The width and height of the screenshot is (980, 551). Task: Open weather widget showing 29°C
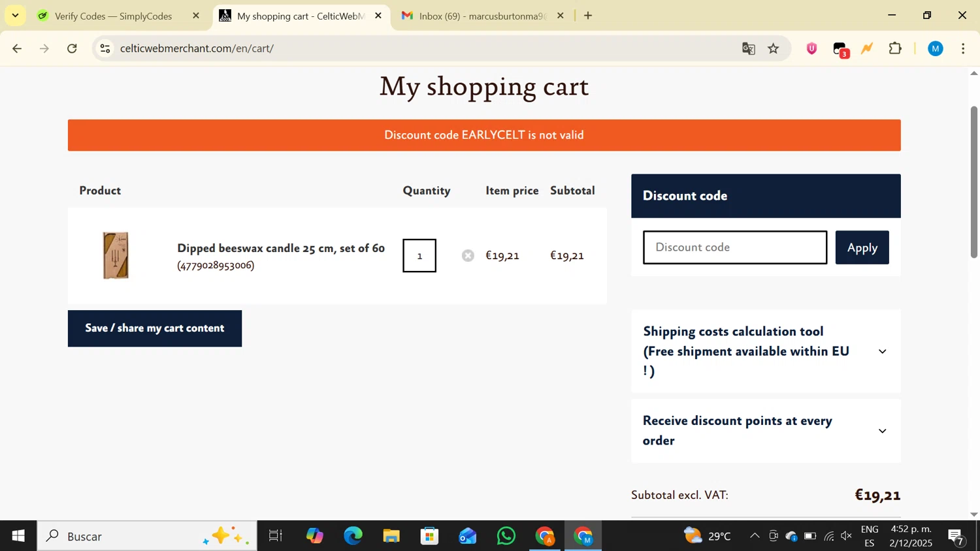click(707, 536)
